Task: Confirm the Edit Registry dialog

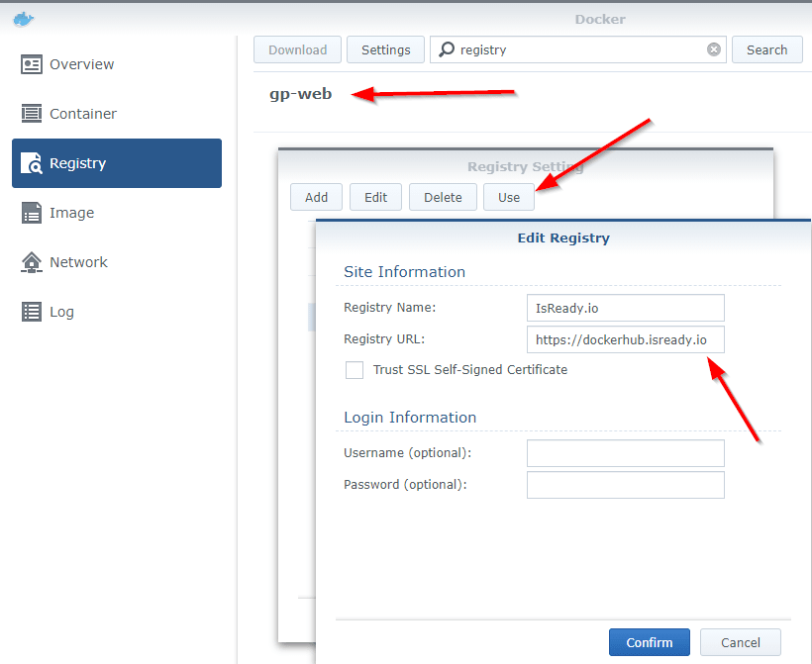Action: 650,642
